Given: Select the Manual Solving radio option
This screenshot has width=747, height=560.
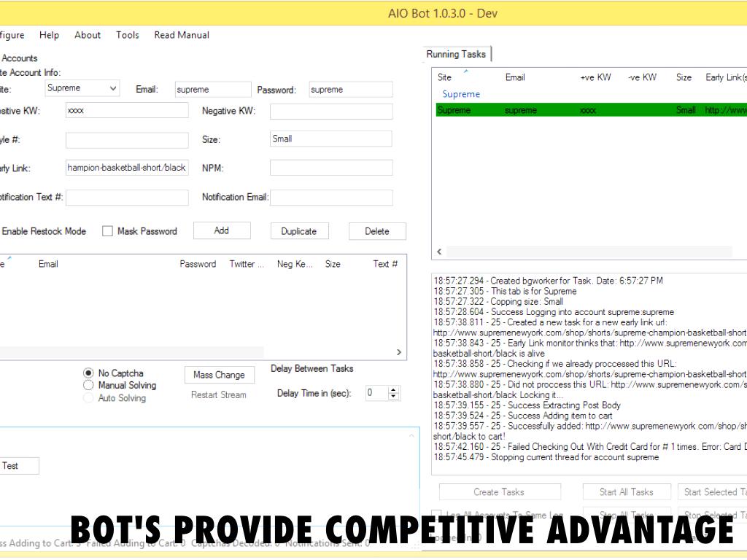Looking at the screenshot, I should [x=89, y=385].
